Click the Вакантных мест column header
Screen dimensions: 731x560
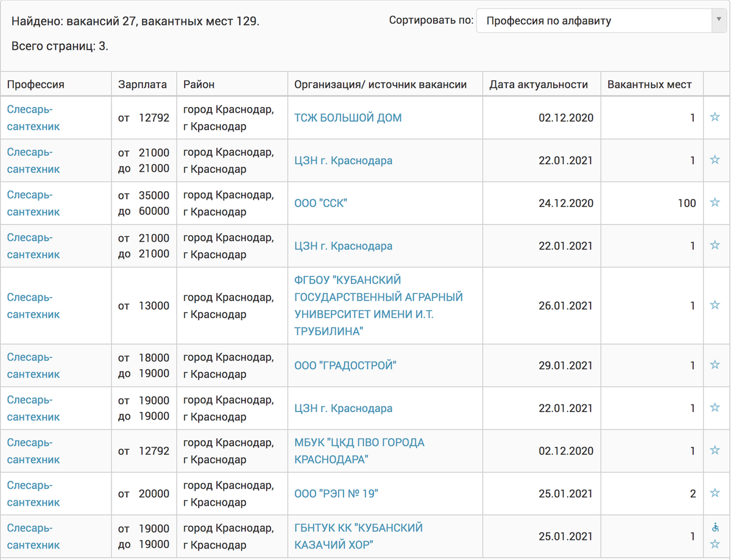click(x=649, y=85)
